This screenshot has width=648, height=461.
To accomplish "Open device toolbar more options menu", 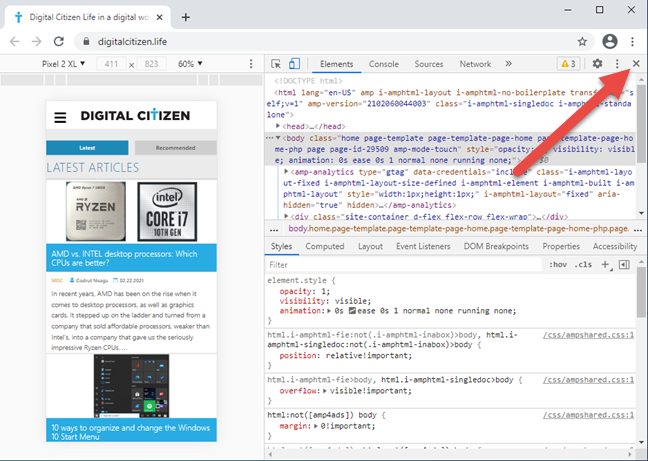I will coord(251,64).
